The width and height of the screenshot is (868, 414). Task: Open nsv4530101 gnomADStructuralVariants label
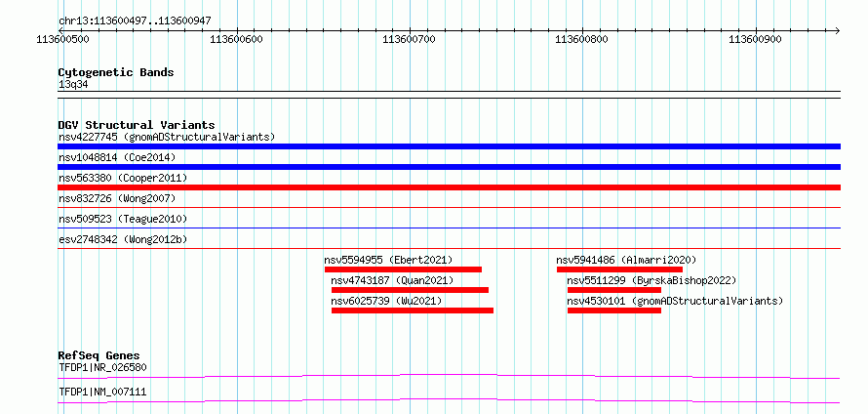click(x=675, y=301)
